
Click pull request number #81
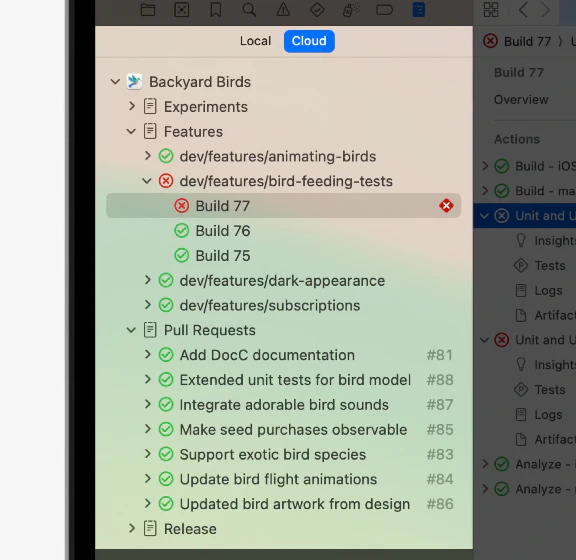439,355
